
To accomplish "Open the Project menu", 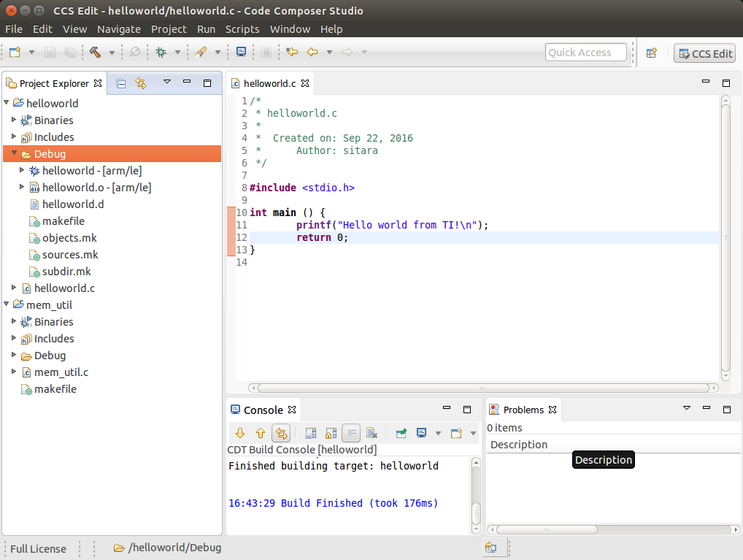I will pyautogui.click(x=169, y=29).
